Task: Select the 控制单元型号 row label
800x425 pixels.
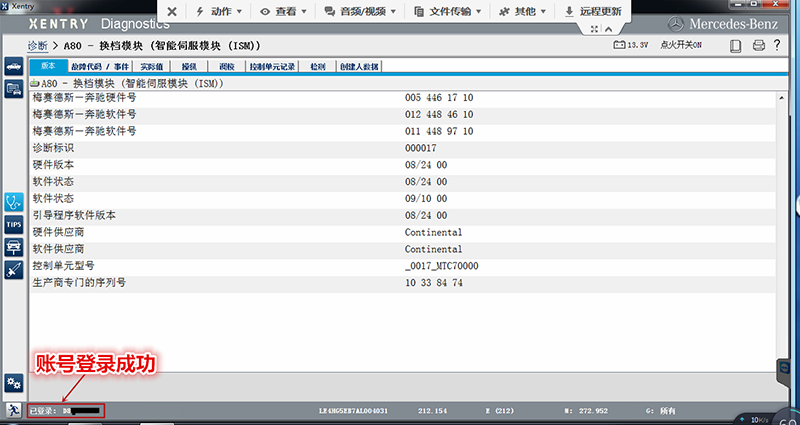Action: click(63, 266)
